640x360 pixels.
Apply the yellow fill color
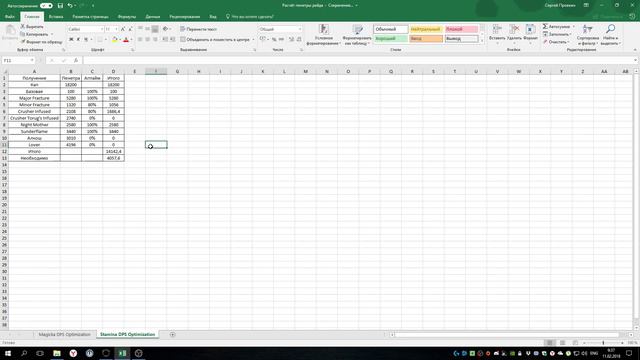click(115, 40)
